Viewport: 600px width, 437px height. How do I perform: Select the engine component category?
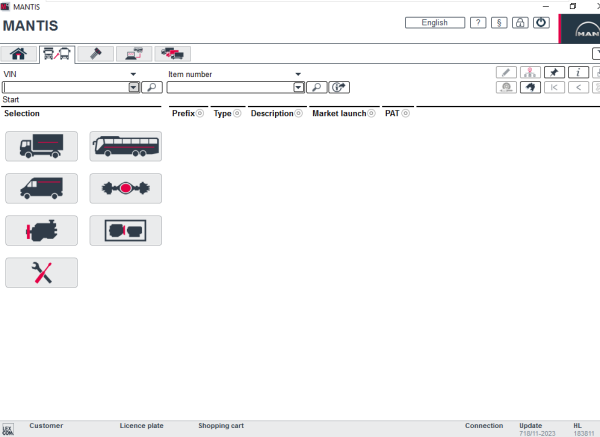(41, 230)
